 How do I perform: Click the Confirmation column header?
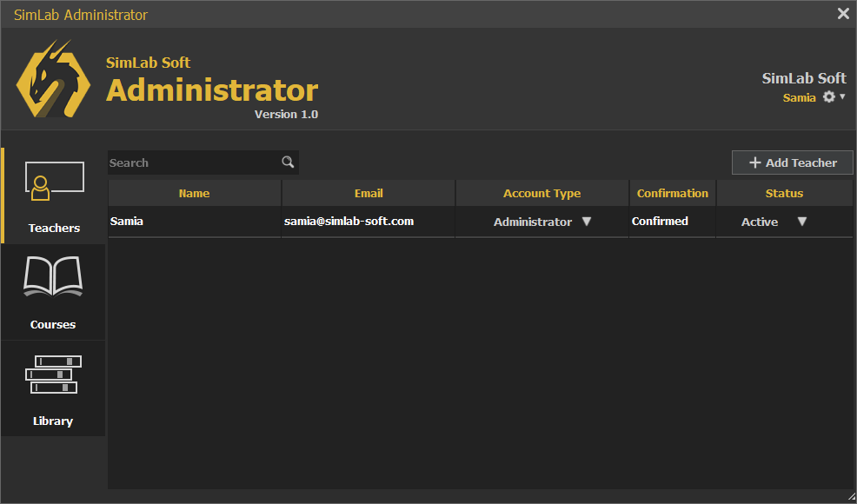(x=672, y=193)
